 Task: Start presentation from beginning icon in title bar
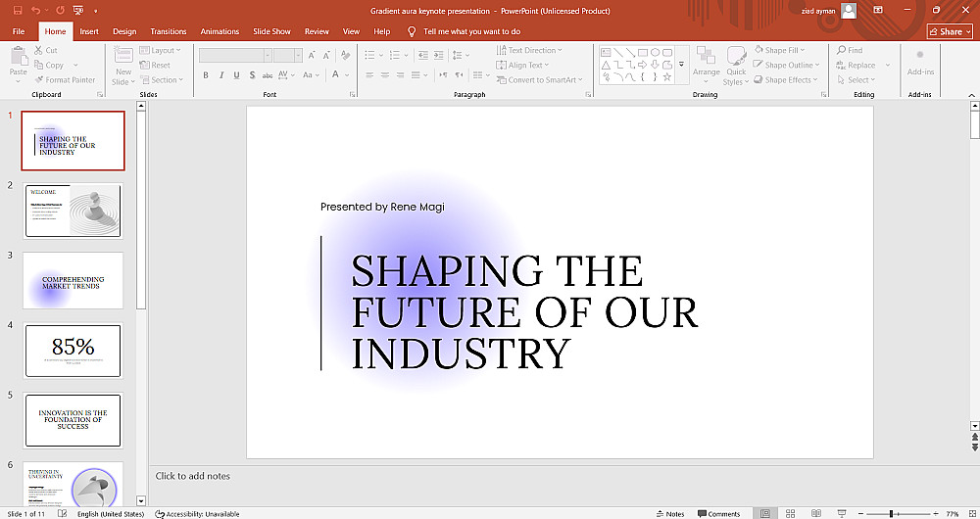[x=79, y=10]
